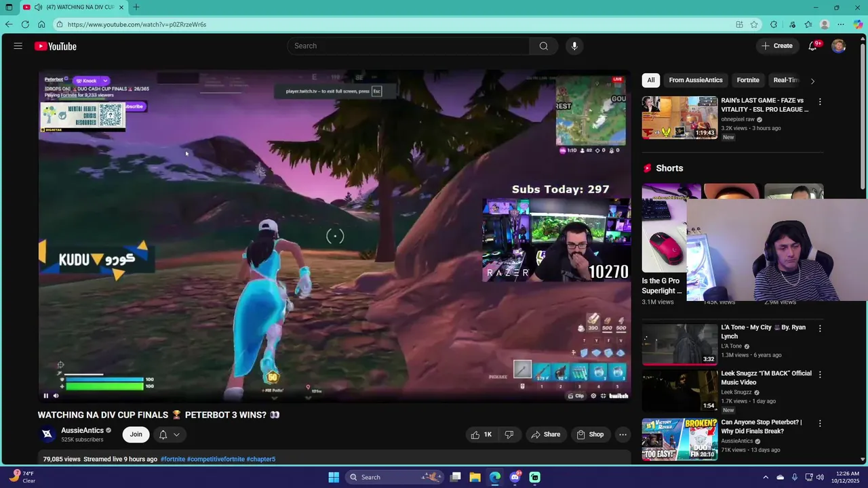The width and height of the screenshot is (868, 488).
Task: Click the Join channel button
Action: (x=136, y=434)
